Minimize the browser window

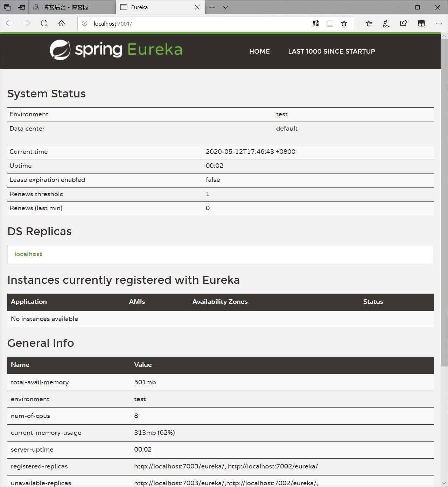tap(398, 7)
